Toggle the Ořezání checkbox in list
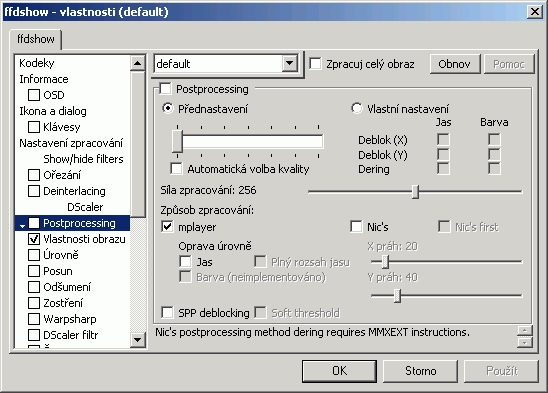 click(34, 175)
